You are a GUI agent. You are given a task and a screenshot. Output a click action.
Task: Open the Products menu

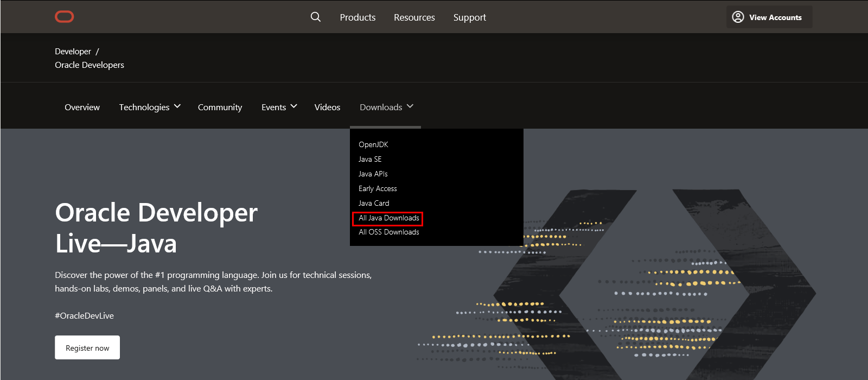358,17
